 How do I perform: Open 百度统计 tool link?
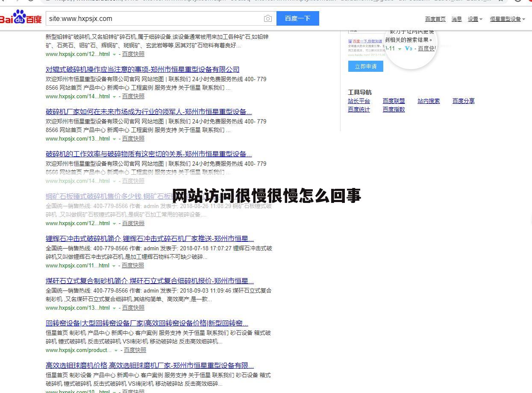click(359, 109)
